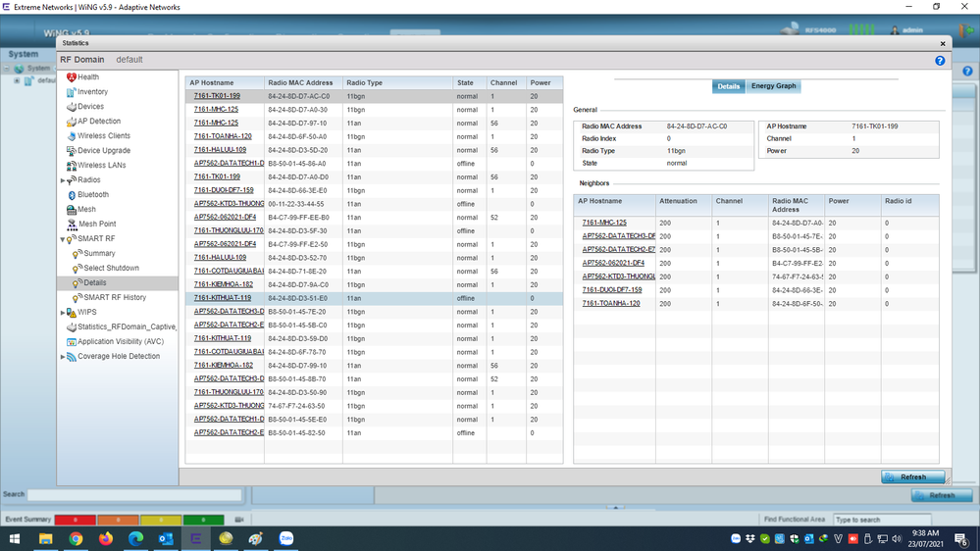Click the red Event Summary counter
Screen dimensions: 980x551
coord(74,520)
